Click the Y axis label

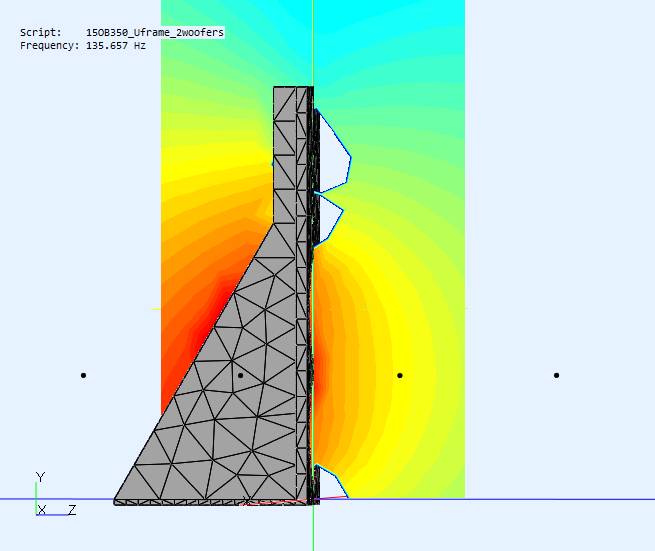40,477
